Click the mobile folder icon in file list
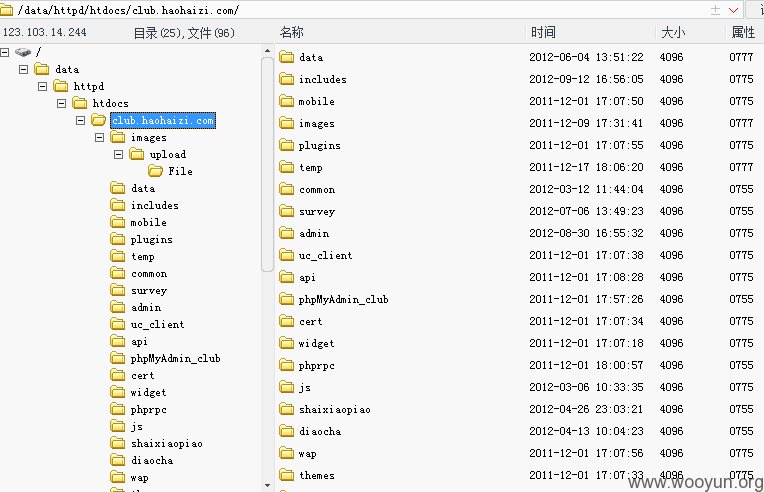The width and height of the screenshot is (764, 492). tap(286, 101)
